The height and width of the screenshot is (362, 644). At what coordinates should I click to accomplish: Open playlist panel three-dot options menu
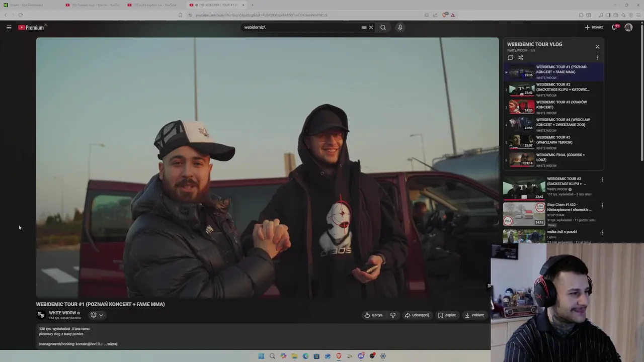click(x=597, y=57)
